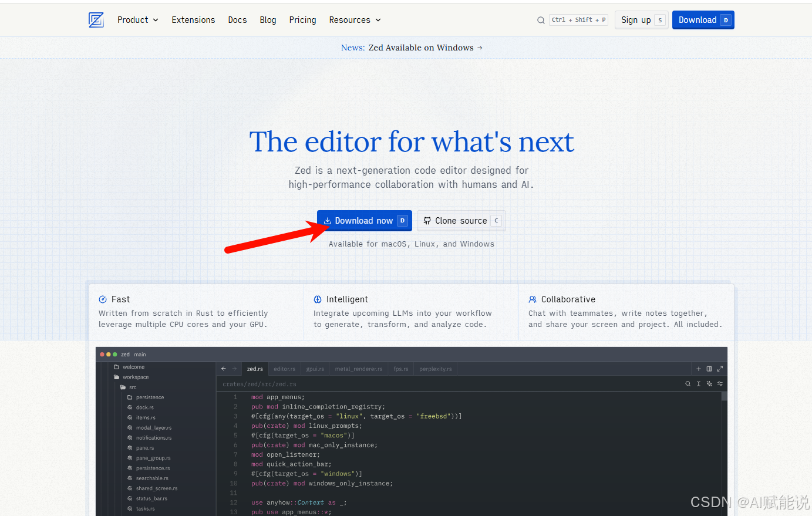Click the plus icon to add new tab
This screenshot has height=516, width=812.
(699, 369)
